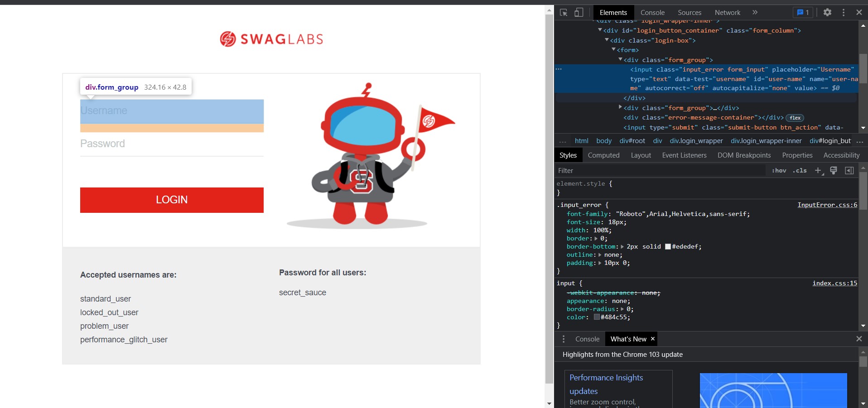Toggle the :hov element state panel
Screen dimensions: 868x408
[x=779, y=171]
